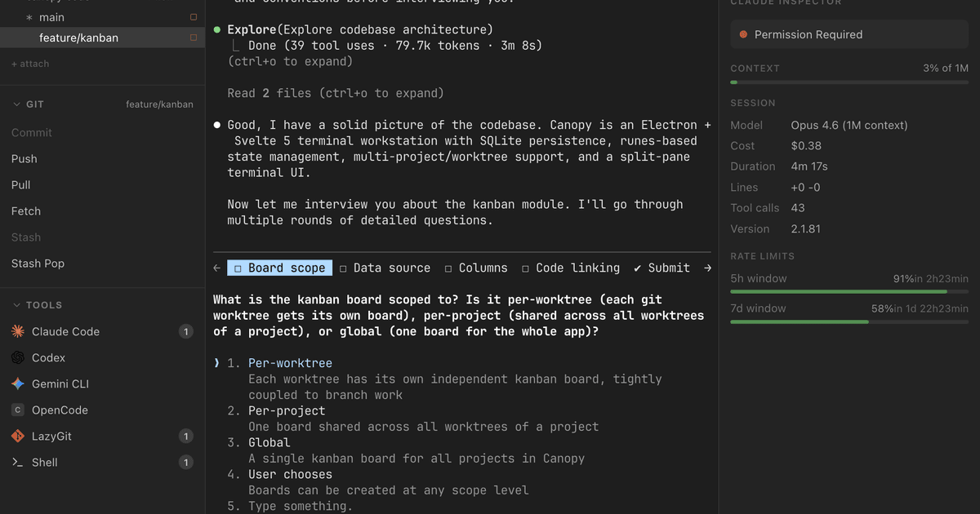Switch to the Data source tab

tap(385, 268)
